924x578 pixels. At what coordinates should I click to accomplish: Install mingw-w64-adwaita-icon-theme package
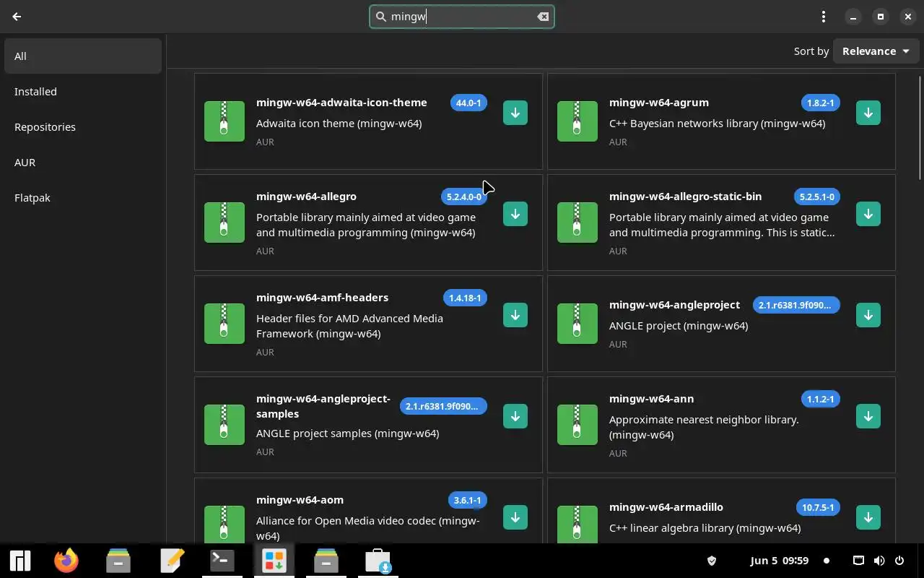515,113
